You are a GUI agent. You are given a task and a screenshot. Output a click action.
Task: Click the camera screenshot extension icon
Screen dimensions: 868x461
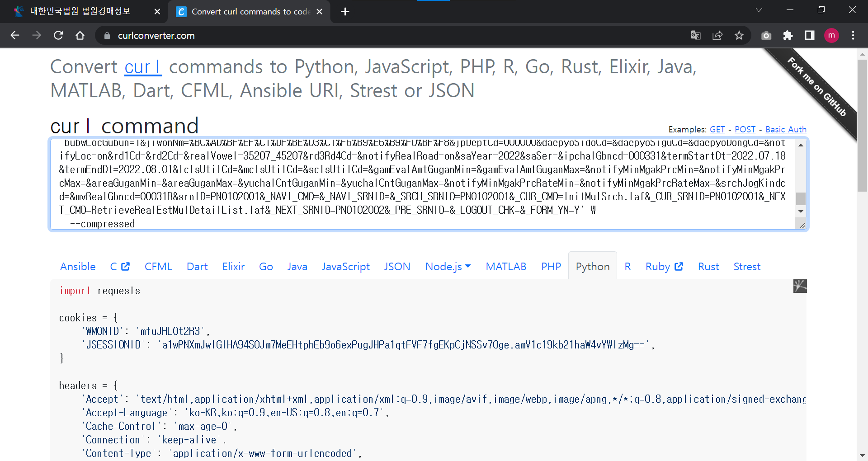766,35
